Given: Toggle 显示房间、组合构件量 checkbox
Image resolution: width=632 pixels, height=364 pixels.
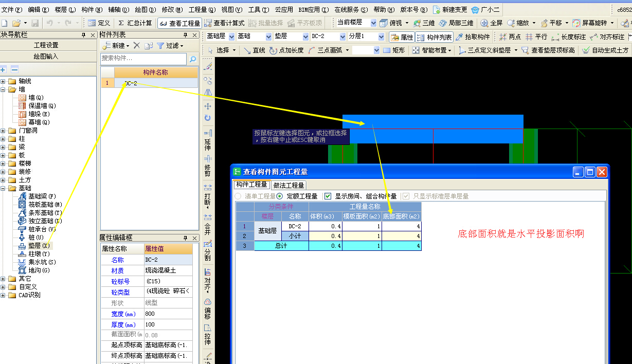Looking at the screenshot, I should (x=328, y=196).
